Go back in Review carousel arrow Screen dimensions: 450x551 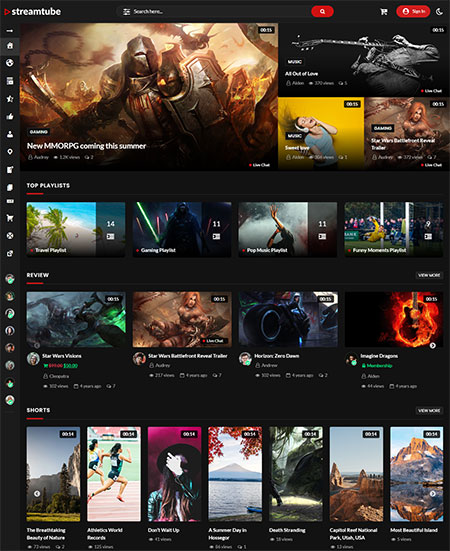pos(37,345)
